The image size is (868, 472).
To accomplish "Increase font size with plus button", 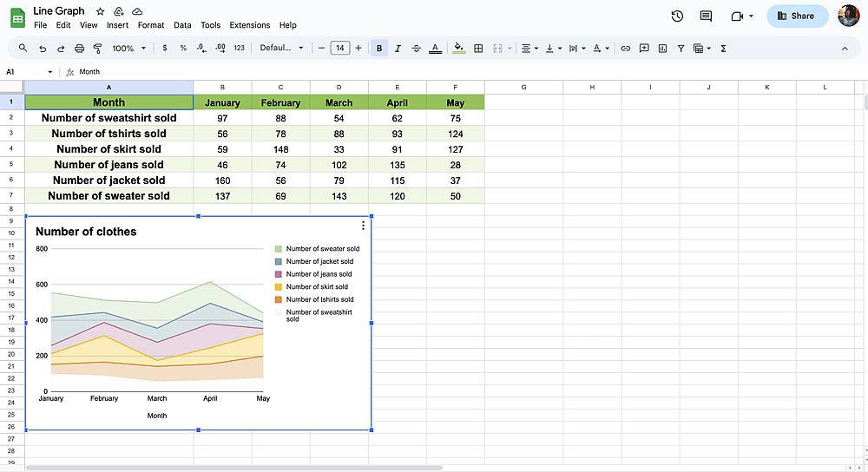I will coord(358,49).
